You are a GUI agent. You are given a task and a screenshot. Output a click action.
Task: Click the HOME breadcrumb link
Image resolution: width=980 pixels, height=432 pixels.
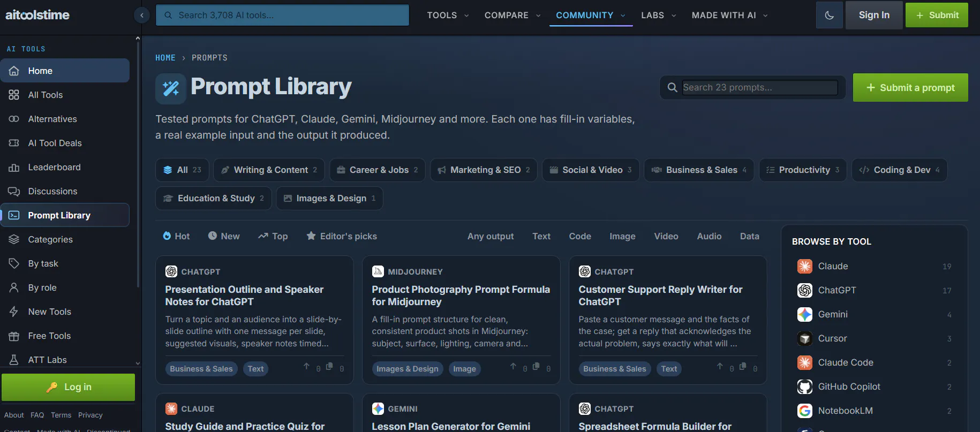(165, 58)
